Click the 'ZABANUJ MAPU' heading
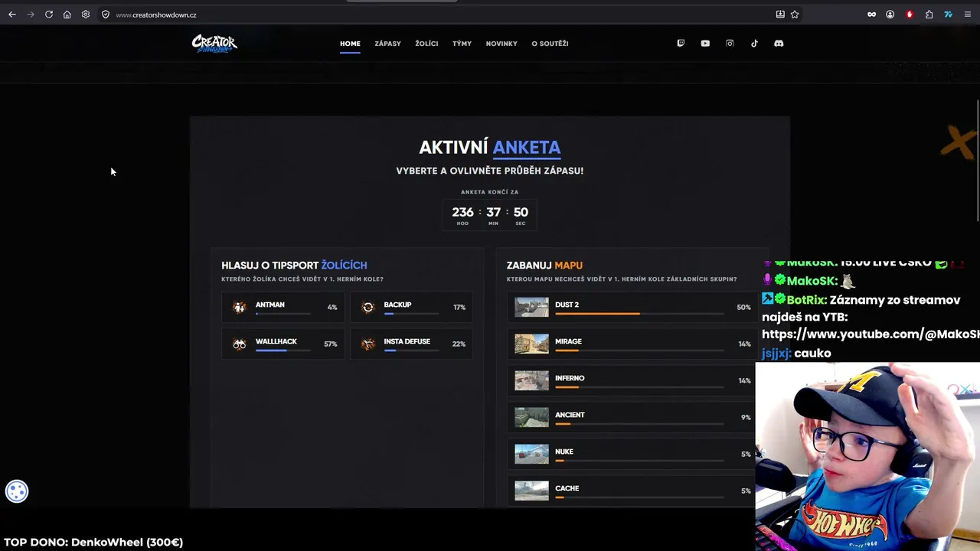 point(544,266)
